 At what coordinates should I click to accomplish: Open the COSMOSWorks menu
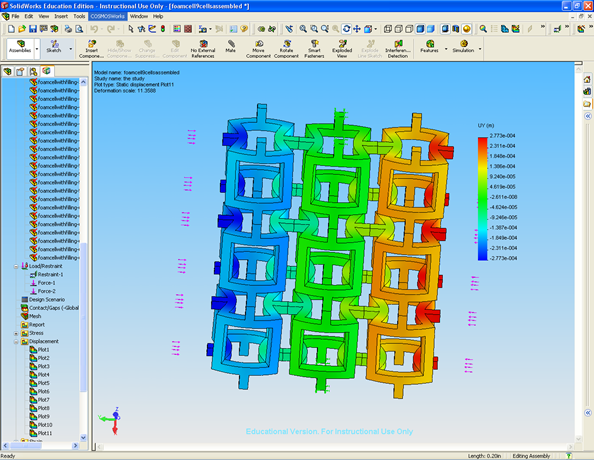[x=108, y=16]
